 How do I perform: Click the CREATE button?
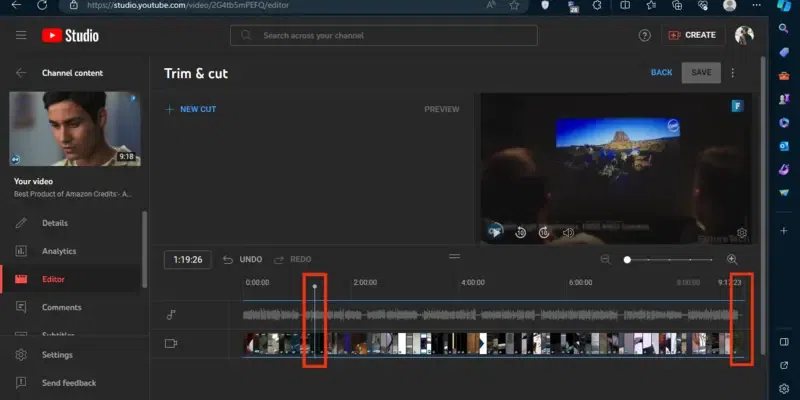[693, 35]
